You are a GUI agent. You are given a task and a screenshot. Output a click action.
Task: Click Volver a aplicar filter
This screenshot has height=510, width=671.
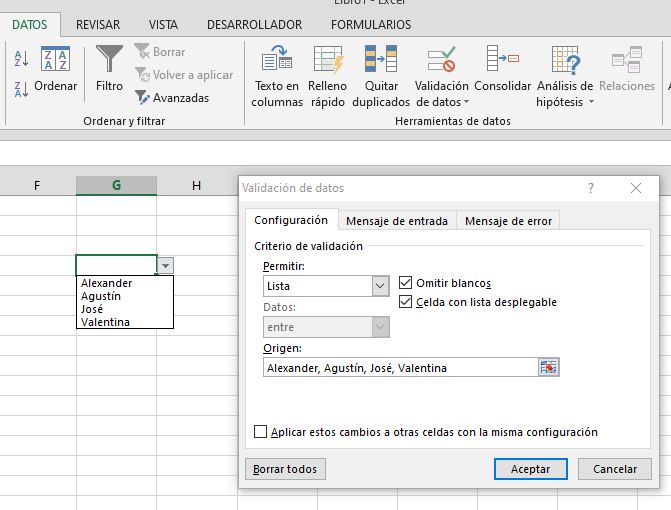tap(184, 75)
